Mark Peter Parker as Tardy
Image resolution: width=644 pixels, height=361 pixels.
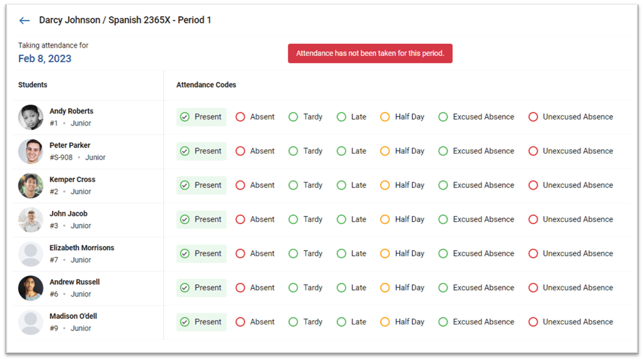tap(293, 151)
